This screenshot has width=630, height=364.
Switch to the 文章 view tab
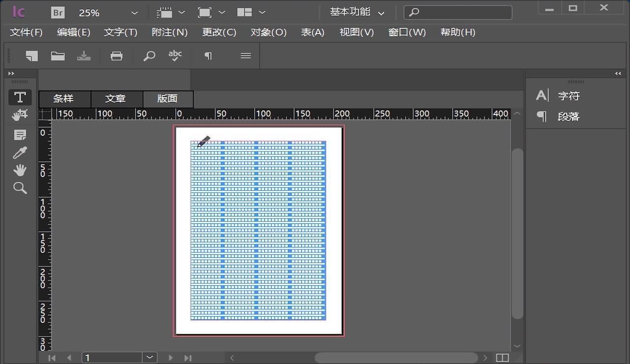116,99
